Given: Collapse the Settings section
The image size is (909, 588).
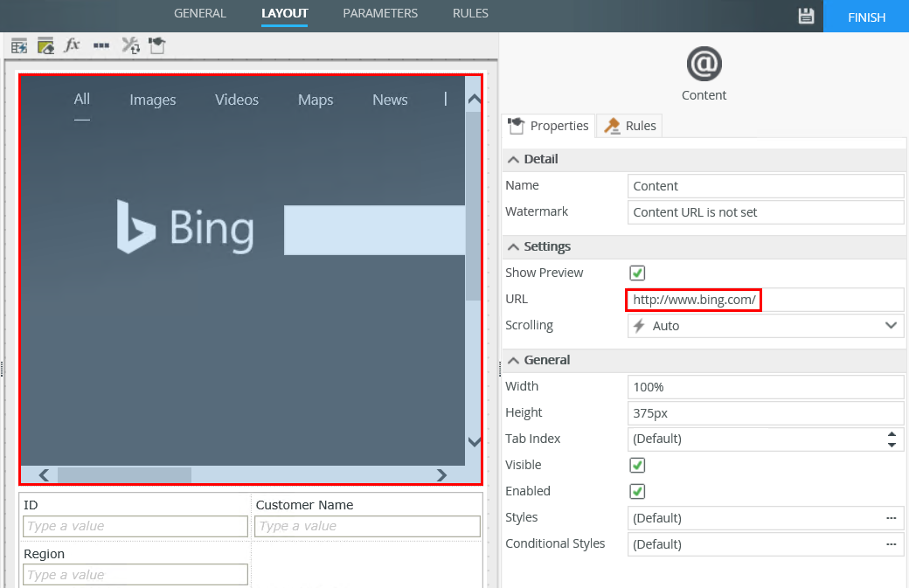Looking at the screenshot, I should pos(514,246).
